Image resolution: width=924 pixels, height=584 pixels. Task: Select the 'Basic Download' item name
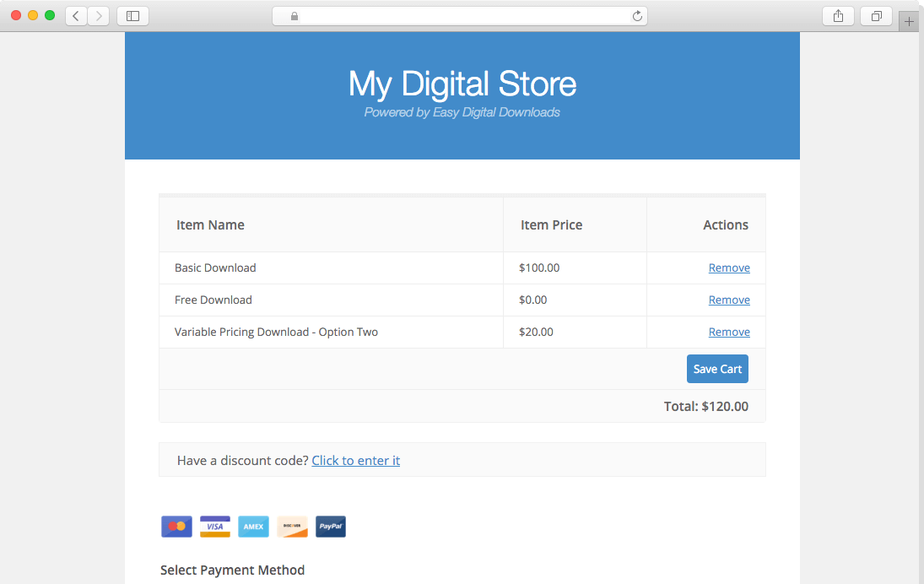(x=215, y=268)
